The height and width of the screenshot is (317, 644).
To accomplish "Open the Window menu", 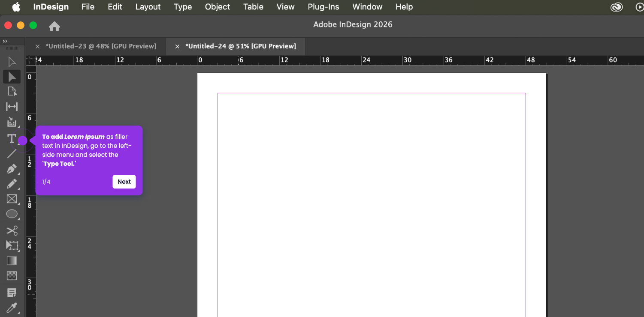I will pyautogui.click(x=367, y=7).
